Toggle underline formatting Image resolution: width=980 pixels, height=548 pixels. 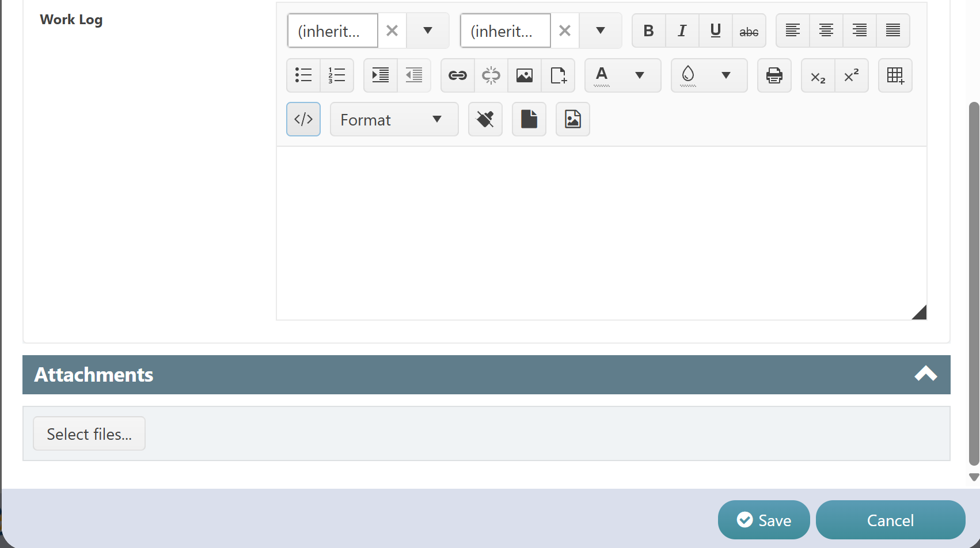click(715, 31)
